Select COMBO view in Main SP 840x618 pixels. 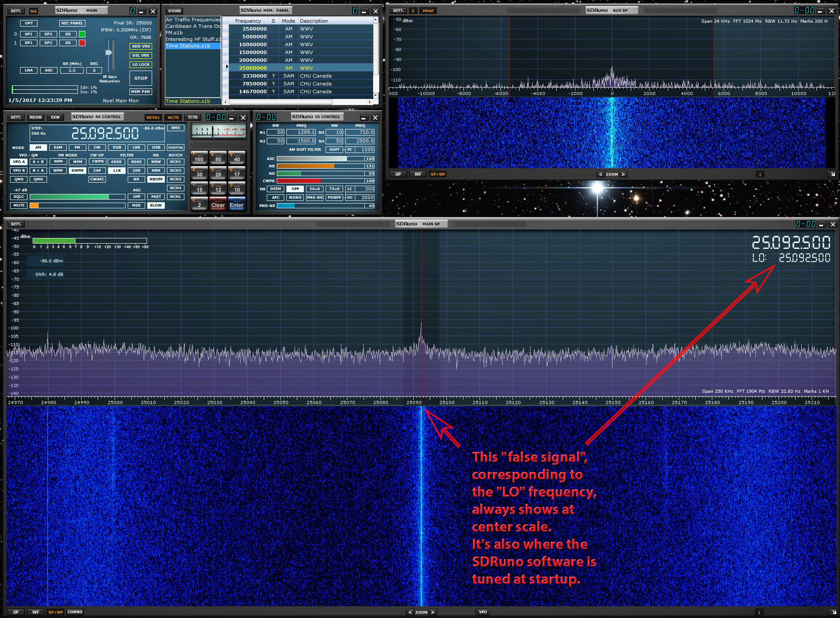tap(75, 612)
